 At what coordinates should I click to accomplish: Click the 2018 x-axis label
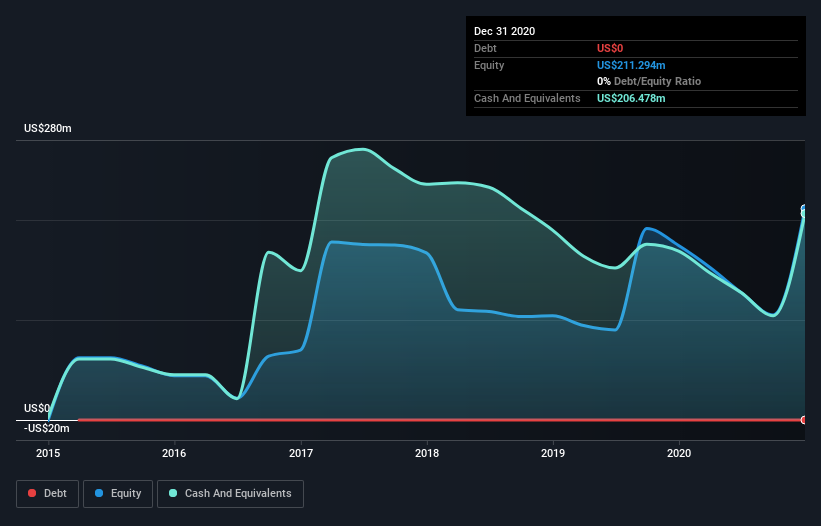coord(427,453)
